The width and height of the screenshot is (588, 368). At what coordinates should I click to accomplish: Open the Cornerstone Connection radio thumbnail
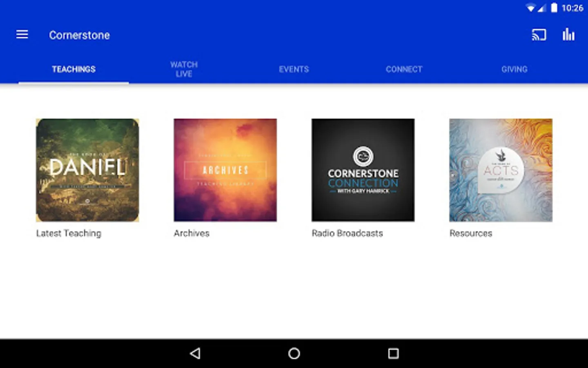point(363,170)
